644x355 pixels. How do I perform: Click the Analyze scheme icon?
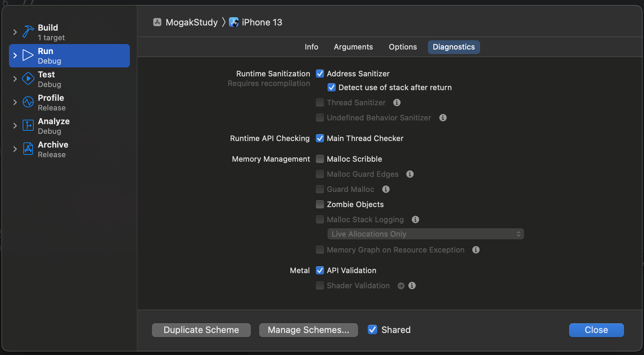tap(27, 126)
